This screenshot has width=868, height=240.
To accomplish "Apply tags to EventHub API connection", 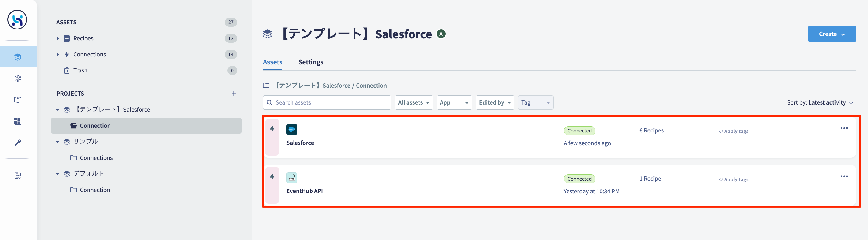I will click(x=734, y=179).
